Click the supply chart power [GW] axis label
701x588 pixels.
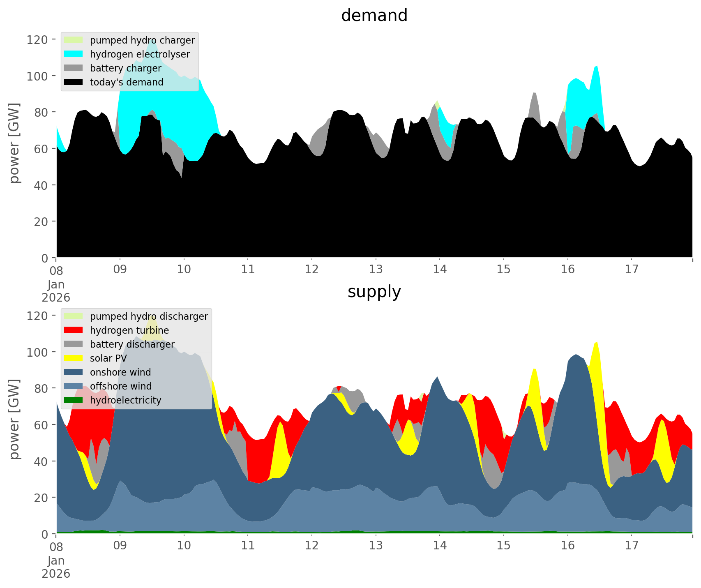point(14,419)
